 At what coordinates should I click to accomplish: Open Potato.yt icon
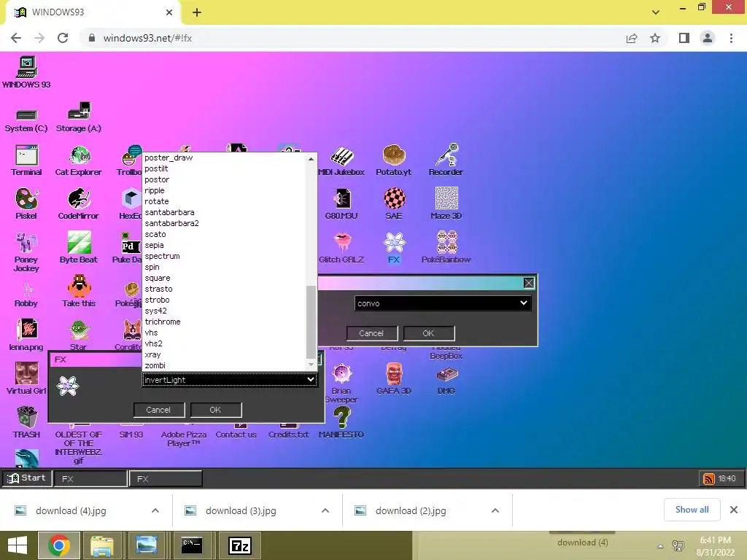(x=394, y=156)
